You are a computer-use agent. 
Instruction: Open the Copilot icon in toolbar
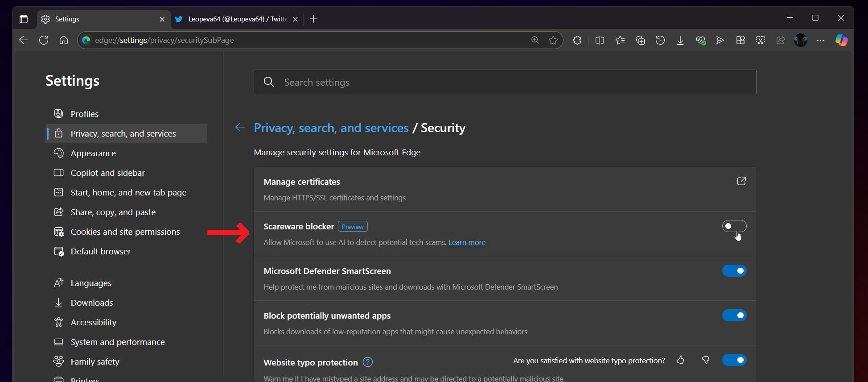click(x=841, y=40)
